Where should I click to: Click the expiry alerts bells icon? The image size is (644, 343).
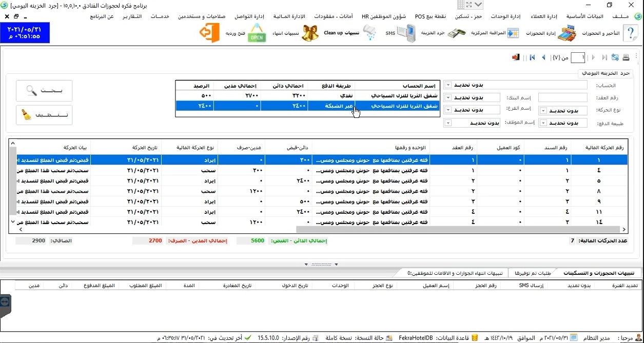309,33
